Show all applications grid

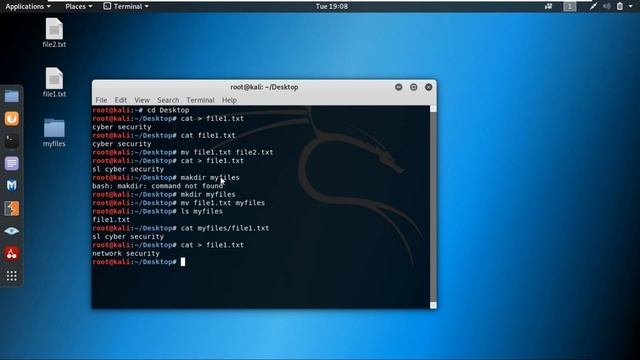coord(11,276)
